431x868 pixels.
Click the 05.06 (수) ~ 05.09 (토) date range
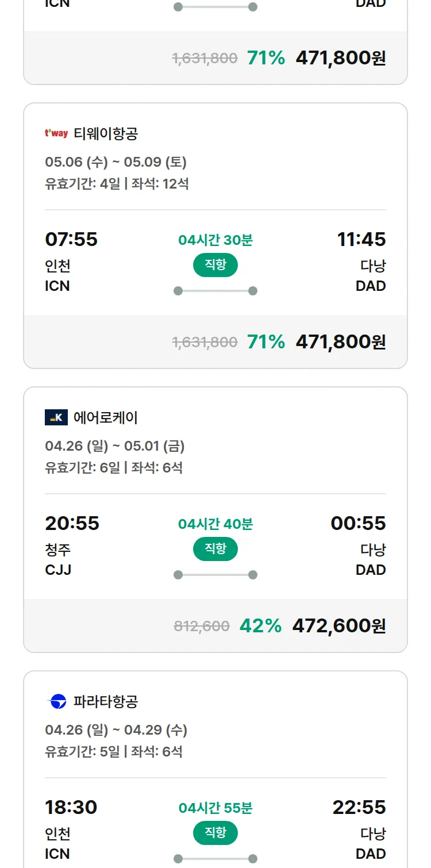tap(116, 162)
